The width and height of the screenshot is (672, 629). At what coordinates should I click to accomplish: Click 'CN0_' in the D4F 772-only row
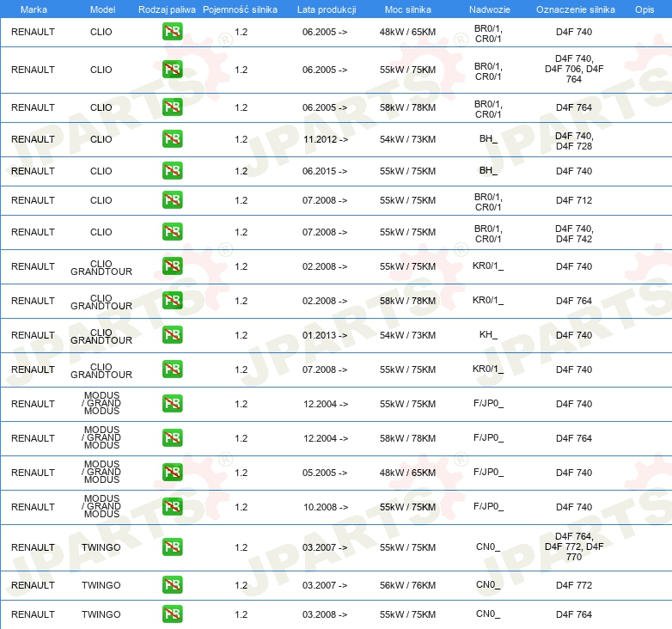tap(488, 584)
